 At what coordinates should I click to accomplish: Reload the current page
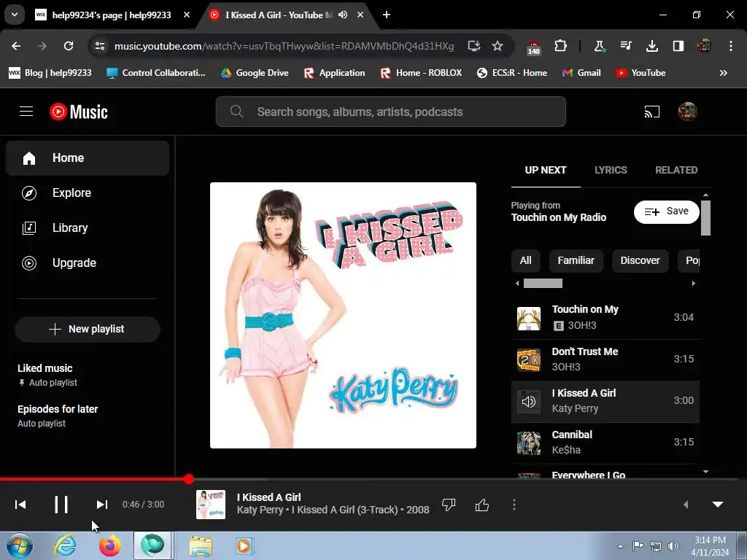pyautogui.click(x=69, y=46)
